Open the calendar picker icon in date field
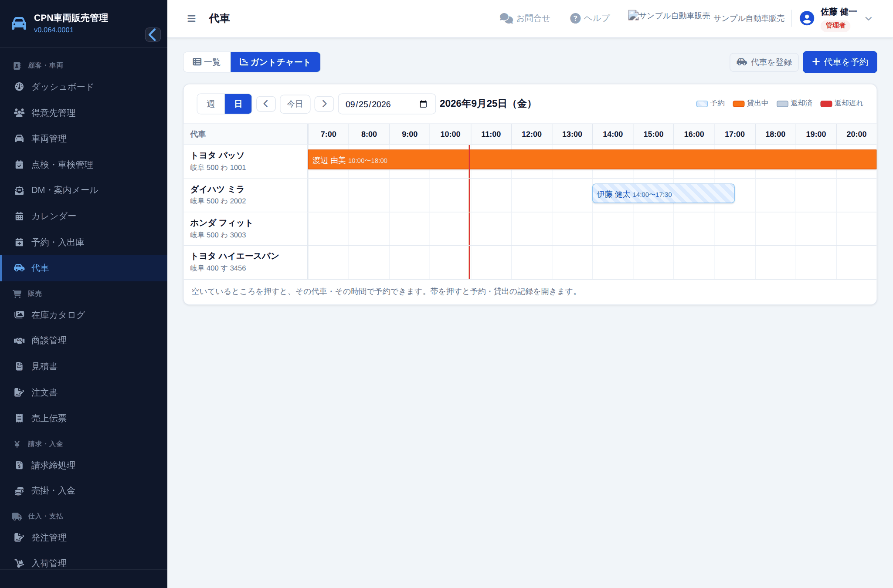 click(423, 104)
